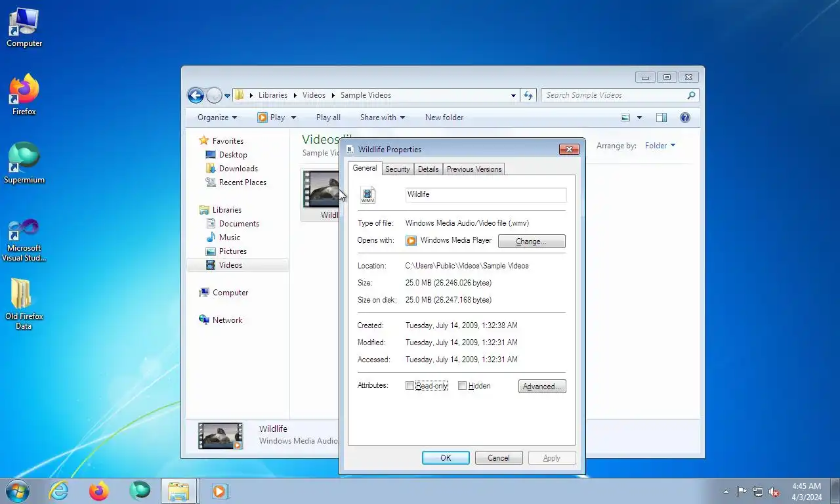Click the address bar Refresh icon
Viewport: 840px width, 504px height.
[x=529, y=95]
